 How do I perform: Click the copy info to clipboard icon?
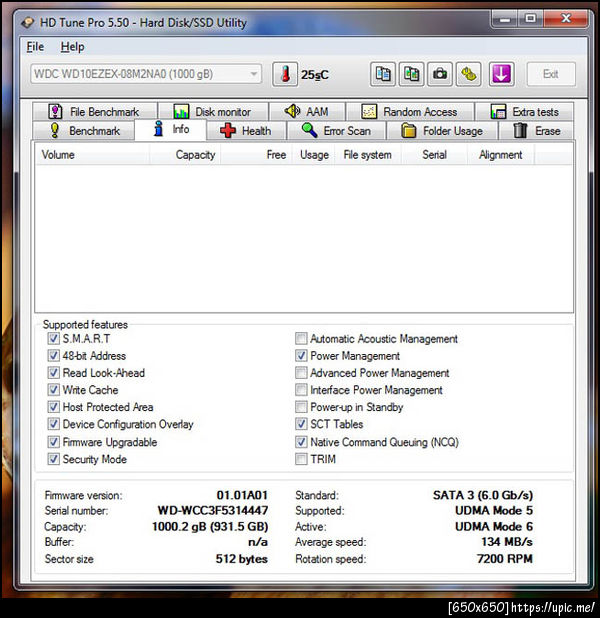[x=382, y=74]
